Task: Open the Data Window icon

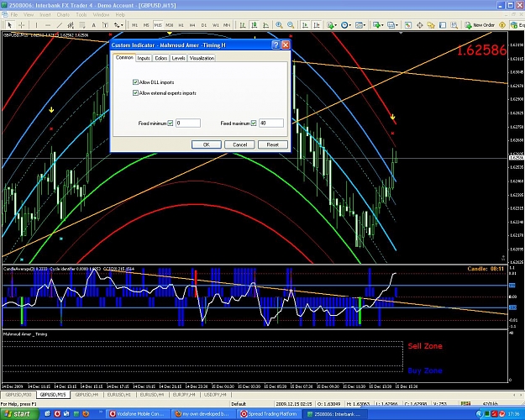Action: (419, 25)
